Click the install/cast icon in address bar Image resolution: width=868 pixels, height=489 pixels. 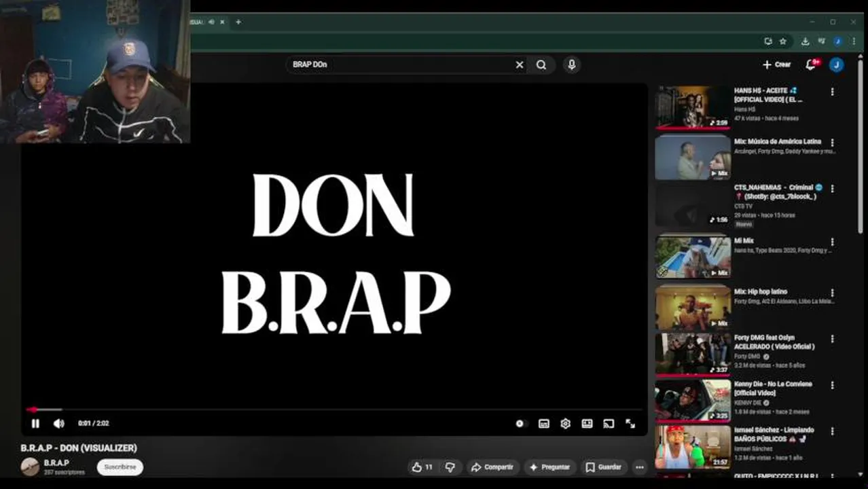point(767,41)
